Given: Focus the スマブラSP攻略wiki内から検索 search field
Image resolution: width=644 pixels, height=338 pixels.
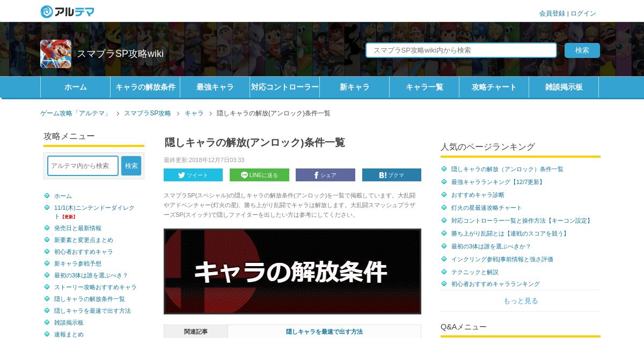Looking at the screenshot, I should (x=462, y=50).
